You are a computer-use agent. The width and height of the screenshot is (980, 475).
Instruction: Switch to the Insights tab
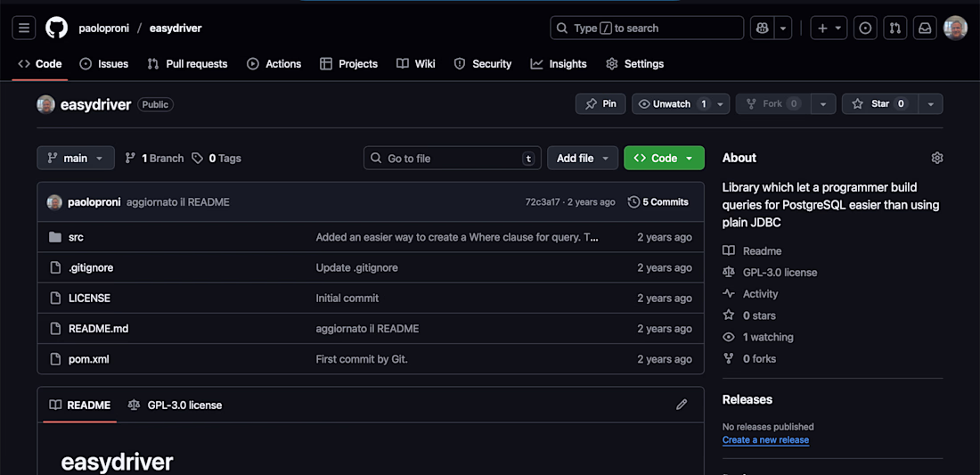[559, 64]
